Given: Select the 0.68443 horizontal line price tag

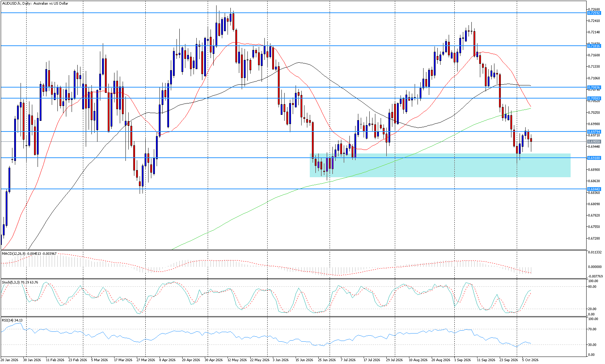Looking at the screenshot, I should (594, 189).
